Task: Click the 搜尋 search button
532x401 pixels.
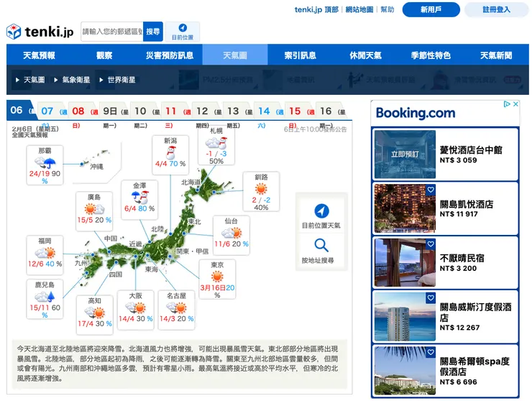Action: click(153, 32)
